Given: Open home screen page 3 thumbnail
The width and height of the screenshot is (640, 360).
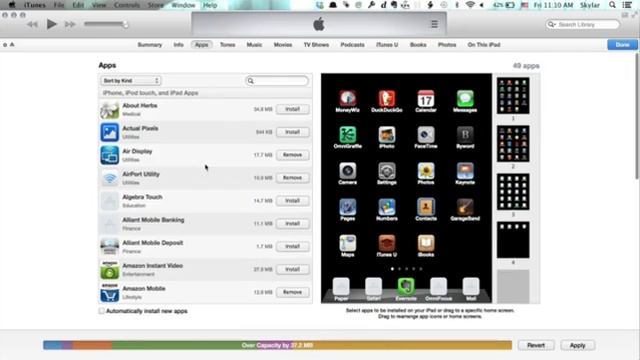Looking at the screenshot, I should point(513,192).
